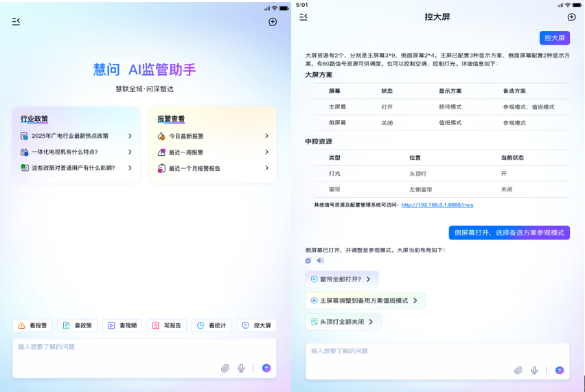Open the 一体化电视机有什么特点? question

coord(76,152)
